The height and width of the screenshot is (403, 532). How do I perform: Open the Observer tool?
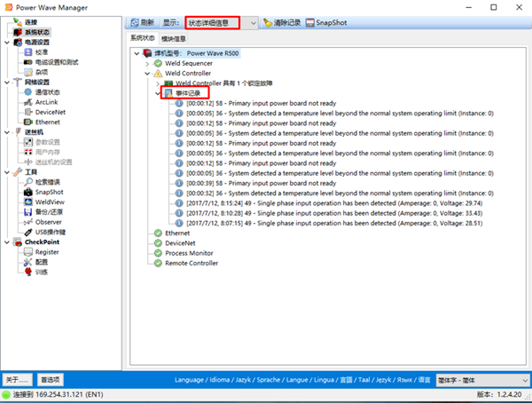click(48, 222)
